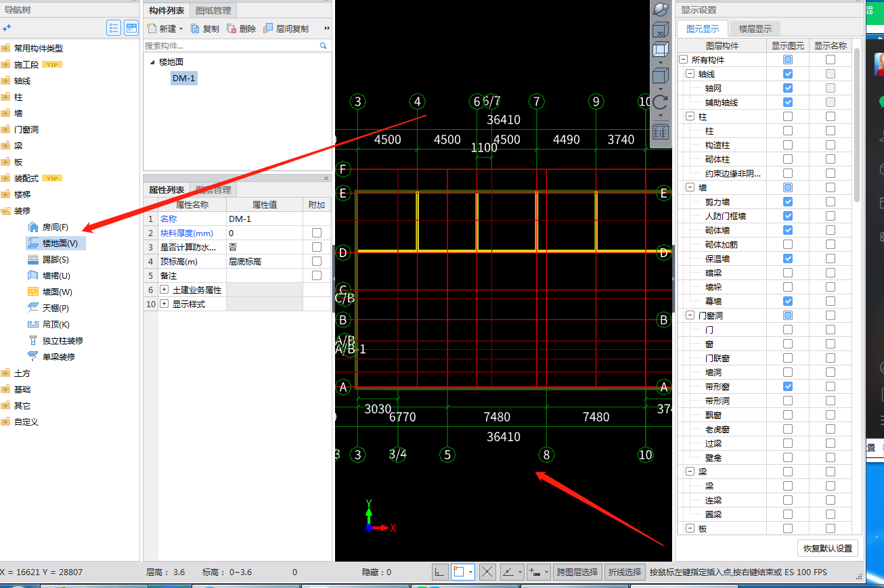Check 显示图元 for 门 row
The height and width of the screenshot is (588, 884).
click(x=788, y=330)
